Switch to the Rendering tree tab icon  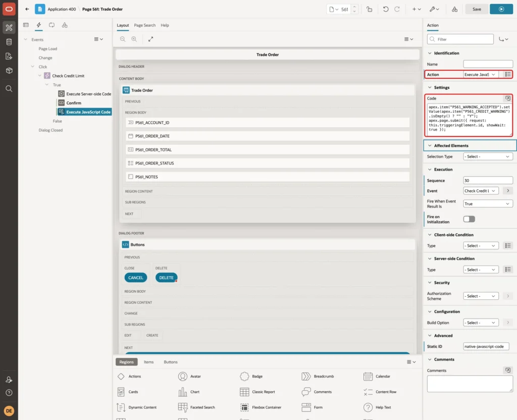point(26,25)
